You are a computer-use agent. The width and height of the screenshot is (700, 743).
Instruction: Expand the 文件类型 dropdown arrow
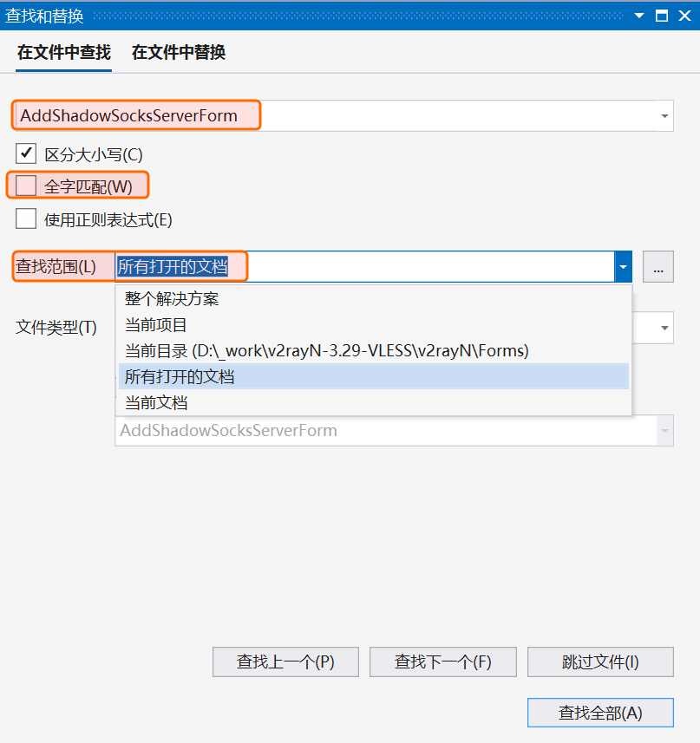664,328
